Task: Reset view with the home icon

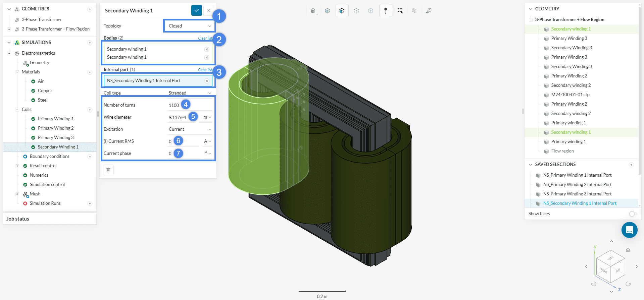Action: (x=628, y=250)
